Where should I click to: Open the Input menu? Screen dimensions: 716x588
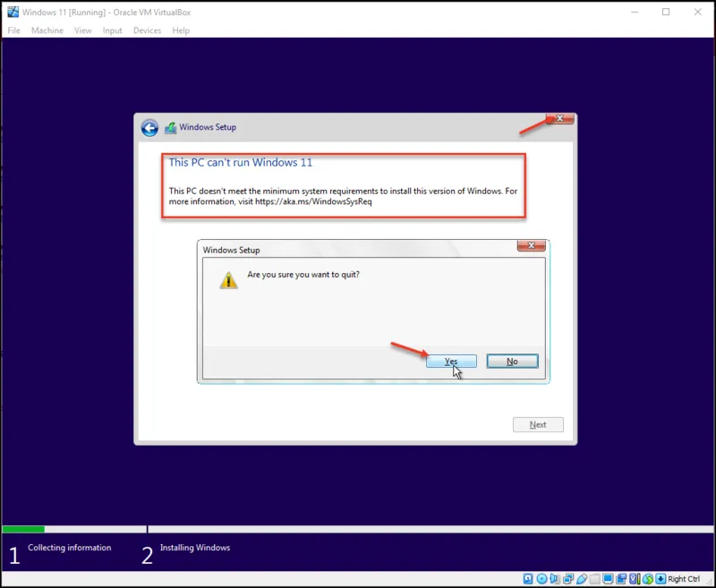[113, 30]
